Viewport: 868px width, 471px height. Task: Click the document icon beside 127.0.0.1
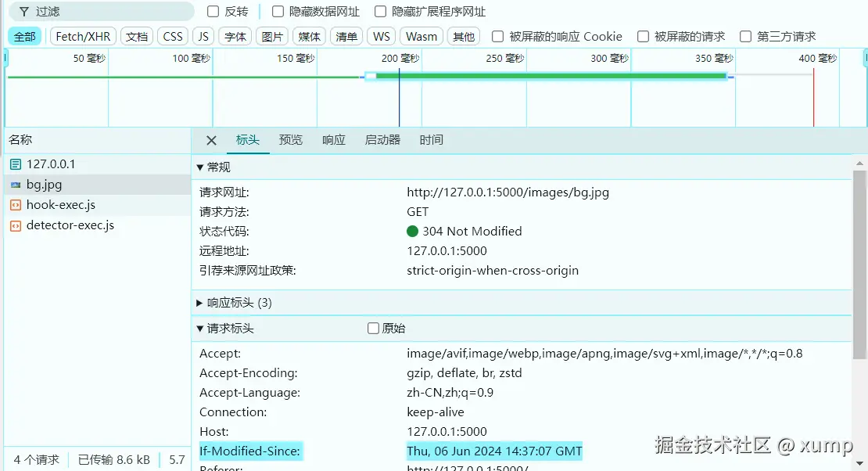[16, 164]
